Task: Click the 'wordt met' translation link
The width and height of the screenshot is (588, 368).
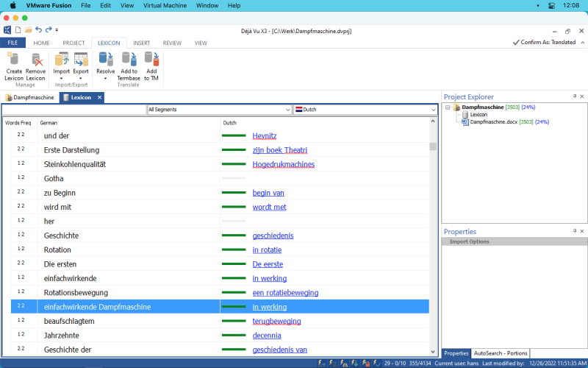Action: 269,208
